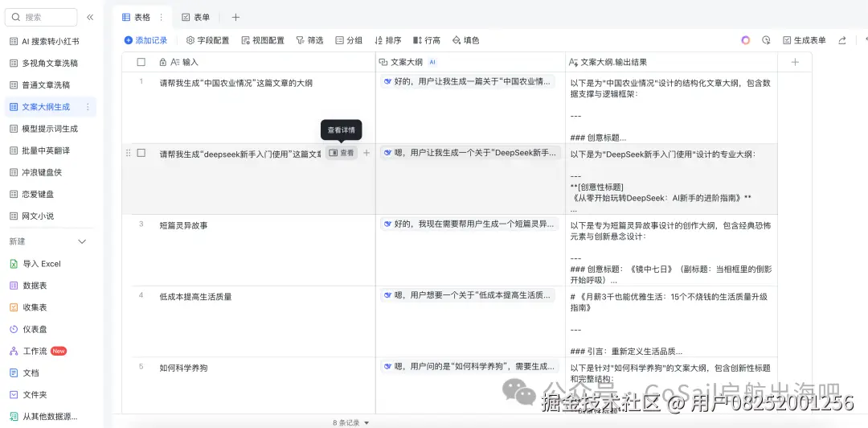Open output cell mentioning 《镜中七日》
The width and height of the screenshot is (868, 428).
(x=671, y=250)
